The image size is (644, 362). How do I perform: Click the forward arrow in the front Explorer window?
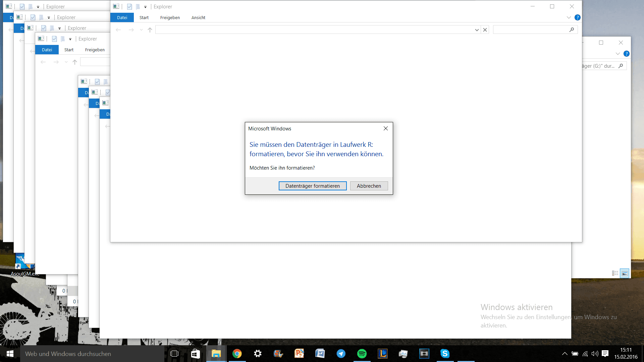point(131,30)
